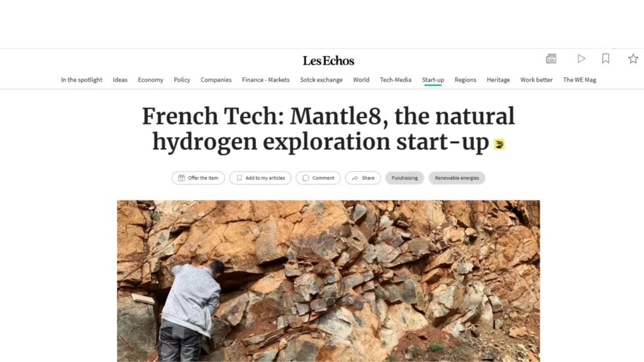Select the Renewable energies tag
Screen dimensions: 644x362
tap(457, 178)
